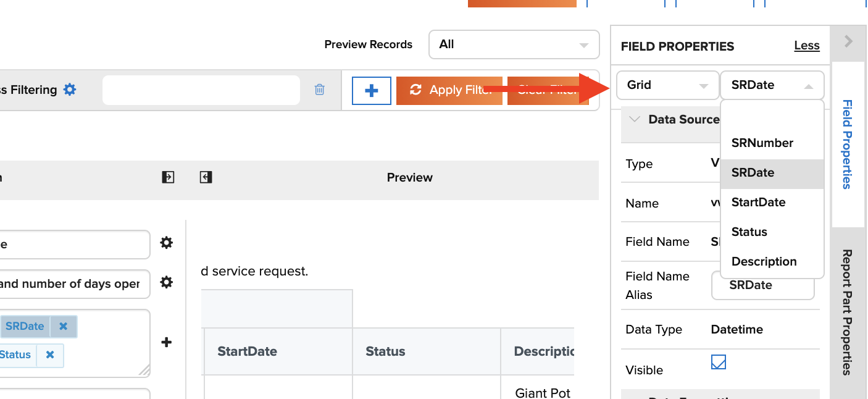
Task: Open the Preview Records dropdown
Action: (x=514, y=44)
